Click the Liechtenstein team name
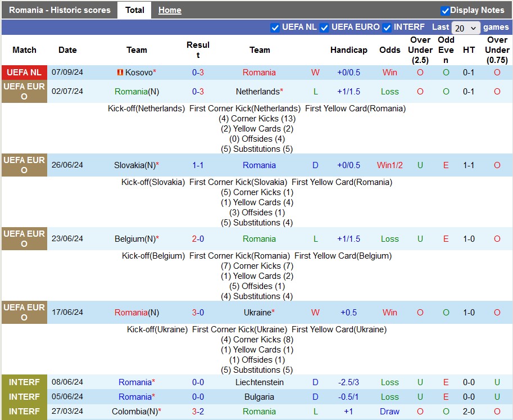Screen dimensions: 513x420 coord(259,382)
